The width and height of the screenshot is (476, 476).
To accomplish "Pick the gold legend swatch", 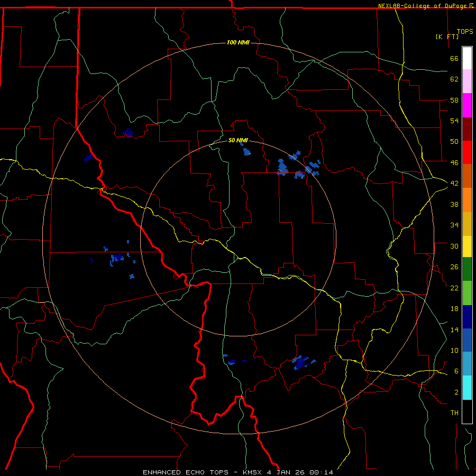I will [467, 224].
